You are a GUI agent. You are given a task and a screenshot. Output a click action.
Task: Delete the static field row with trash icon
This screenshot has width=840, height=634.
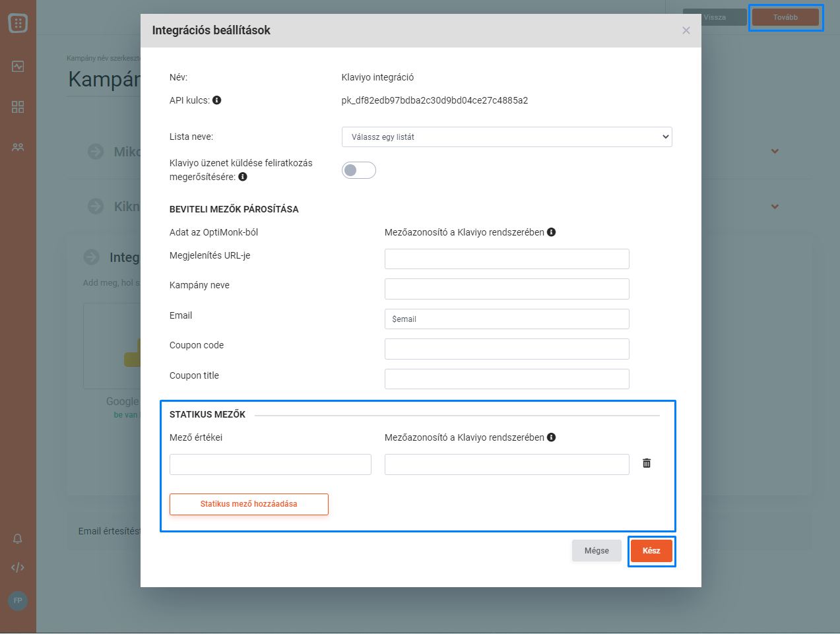point(647,463)
